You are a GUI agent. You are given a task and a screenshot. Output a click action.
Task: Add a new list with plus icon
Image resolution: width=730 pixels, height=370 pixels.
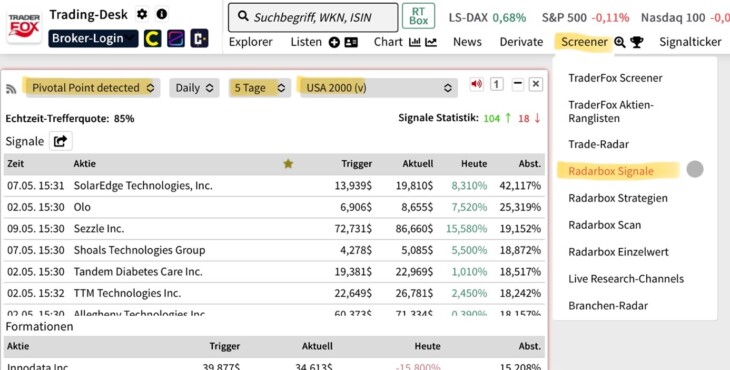pyautogui.click(x=334, y=42)
